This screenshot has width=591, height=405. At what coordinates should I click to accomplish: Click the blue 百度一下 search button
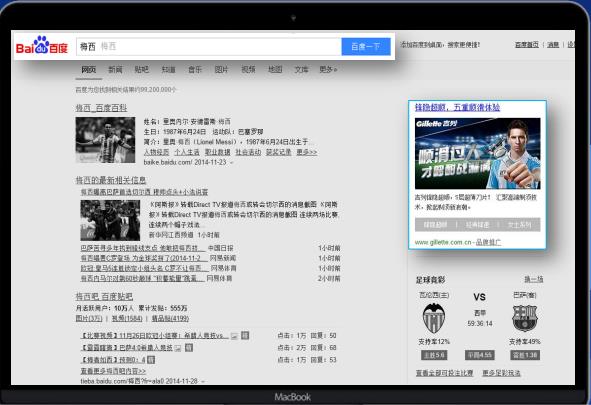point(366,46)
